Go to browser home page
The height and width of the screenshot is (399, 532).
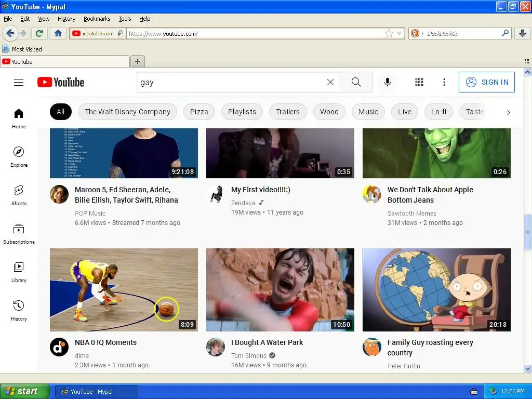[x=58, y=33]
